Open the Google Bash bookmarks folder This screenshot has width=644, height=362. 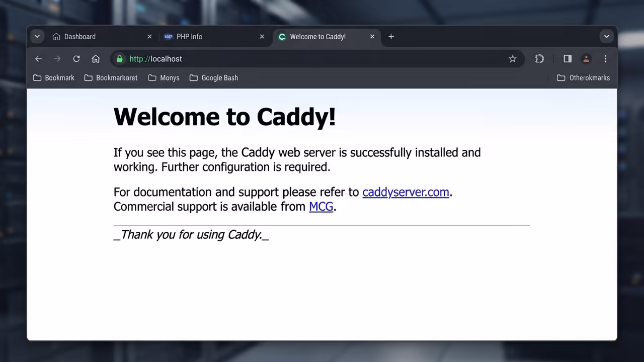coord(214,78)
